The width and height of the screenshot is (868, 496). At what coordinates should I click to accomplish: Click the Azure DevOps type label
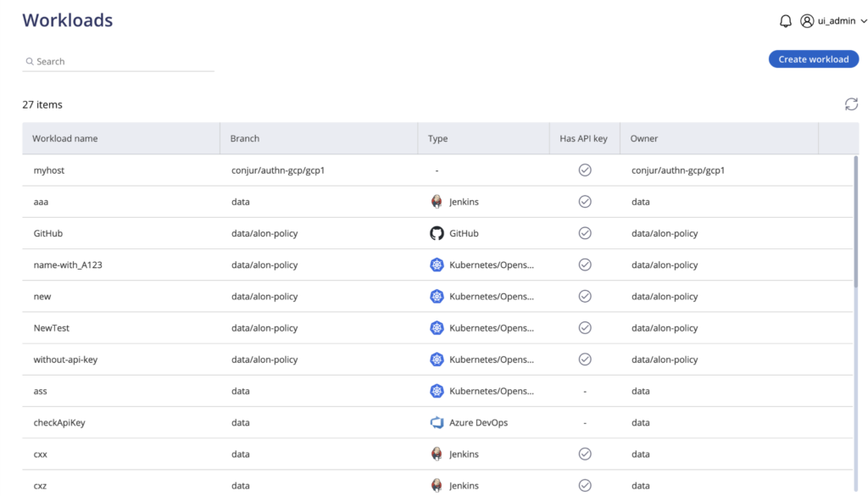click(x=478, y=423)
